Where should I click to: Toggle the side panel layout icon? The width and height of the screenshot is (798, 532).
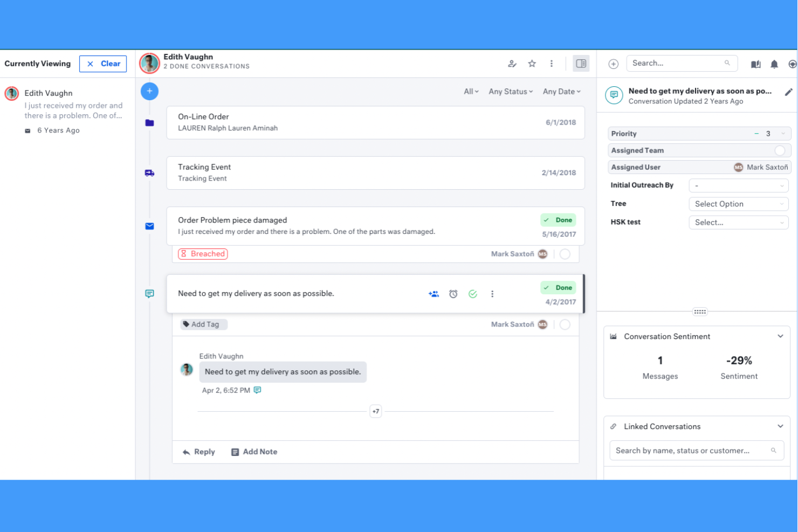pyautogui.click(x=581, y=63)
